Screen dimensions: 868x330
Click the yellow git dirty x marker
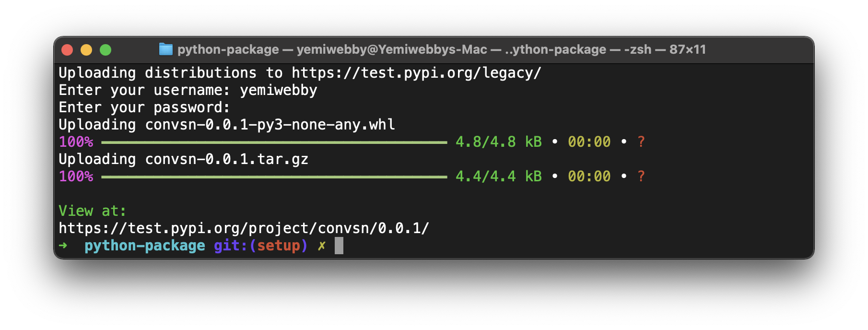coord(321,246)
